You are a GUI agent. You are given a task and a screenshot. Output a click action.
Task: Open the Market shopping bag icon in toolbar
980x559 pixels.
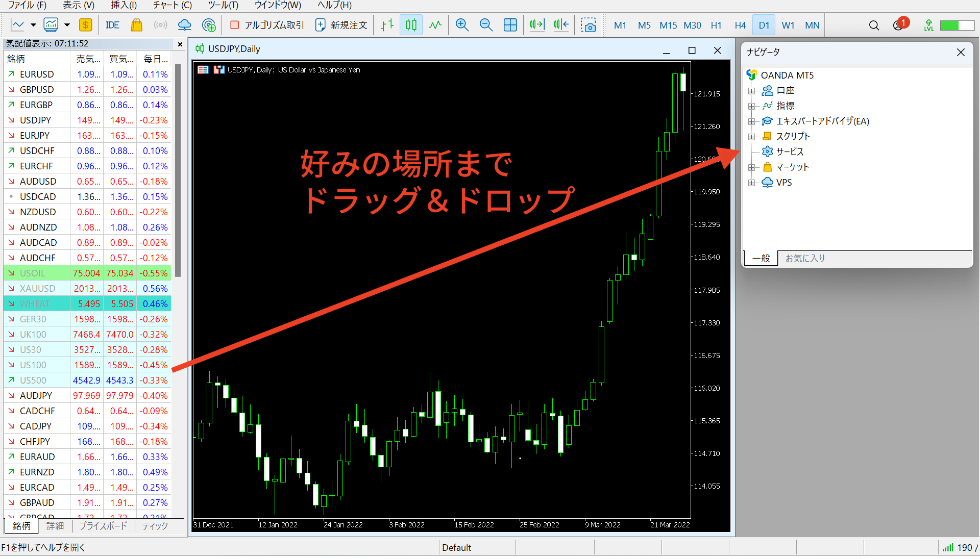click(136, 25)
